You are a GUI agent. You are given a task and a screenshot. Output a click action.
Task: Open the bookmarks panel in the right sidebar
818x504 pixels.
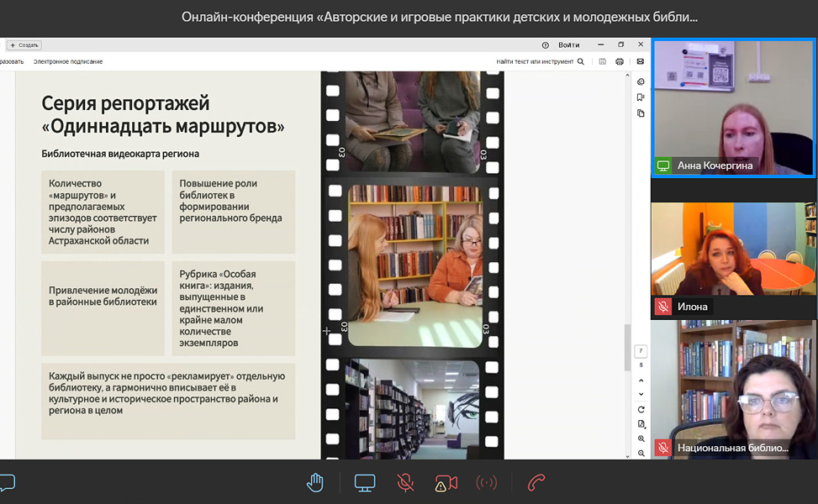641,97
